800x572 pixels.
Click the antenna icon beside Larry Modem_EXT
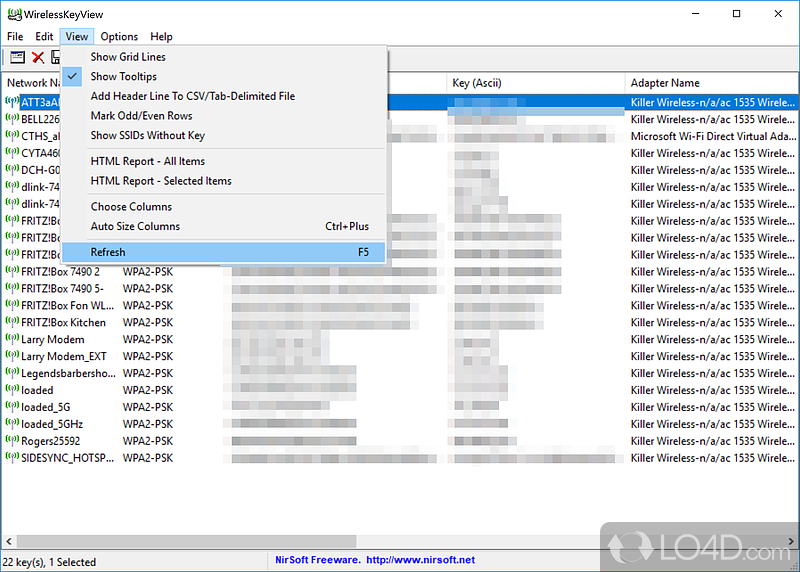point(12,355)
